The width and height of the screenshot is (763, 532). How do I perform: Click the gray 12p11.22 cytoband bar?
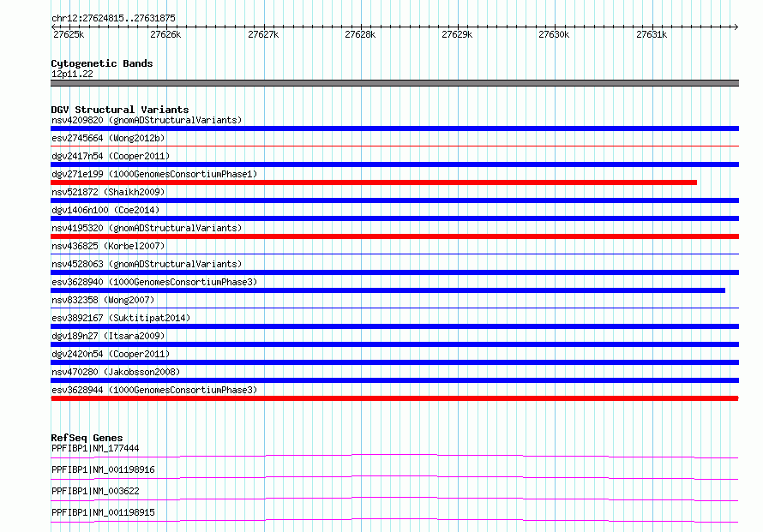point(394,83)
